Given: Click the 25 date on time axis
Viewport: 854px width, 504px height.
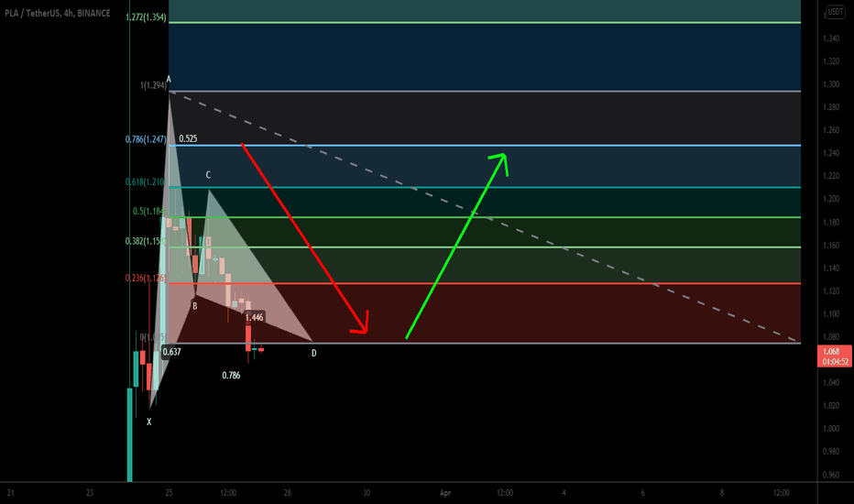Looking at the screenshot, I should [x=169, y=493].
